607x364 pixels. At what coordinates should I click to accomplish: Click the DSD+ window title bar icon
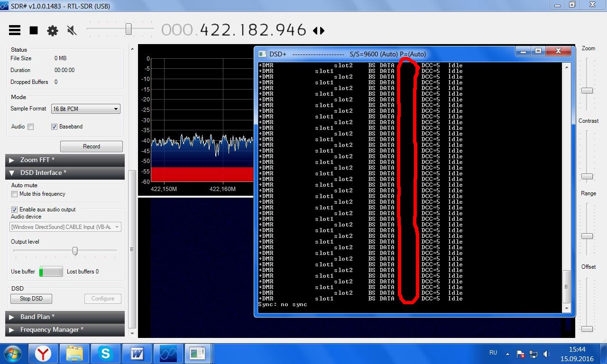pos(262,54)
